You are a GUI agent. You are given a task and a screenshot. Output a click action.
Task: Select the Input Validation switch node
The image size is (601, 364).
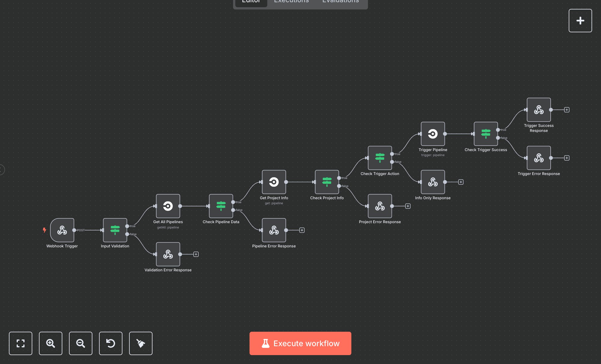(x=115, y=230)
